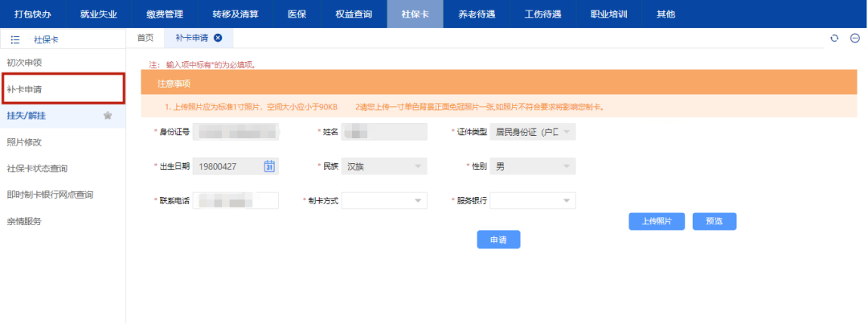Click the 社保卡 sidebar header text

[x=46, y=40]
